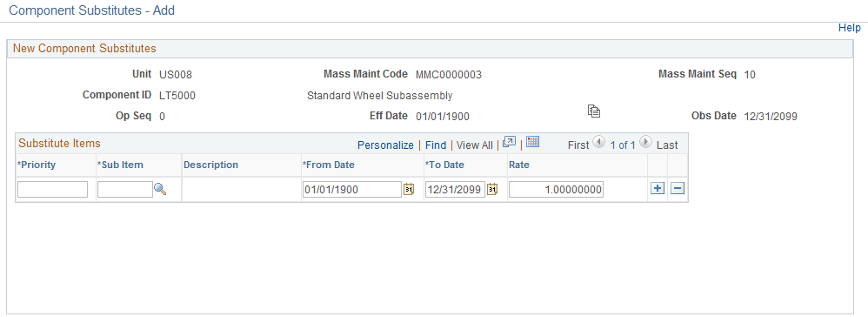
Task: Sort by From Date column header
Action: pyautogui.click(x=328, y=165)
